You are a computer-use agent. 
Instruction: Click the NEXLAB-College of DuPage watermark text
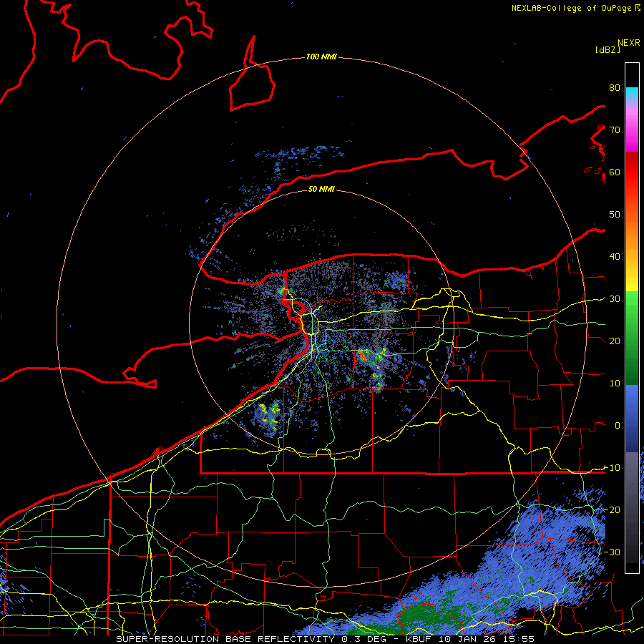(x=575, y=8)
